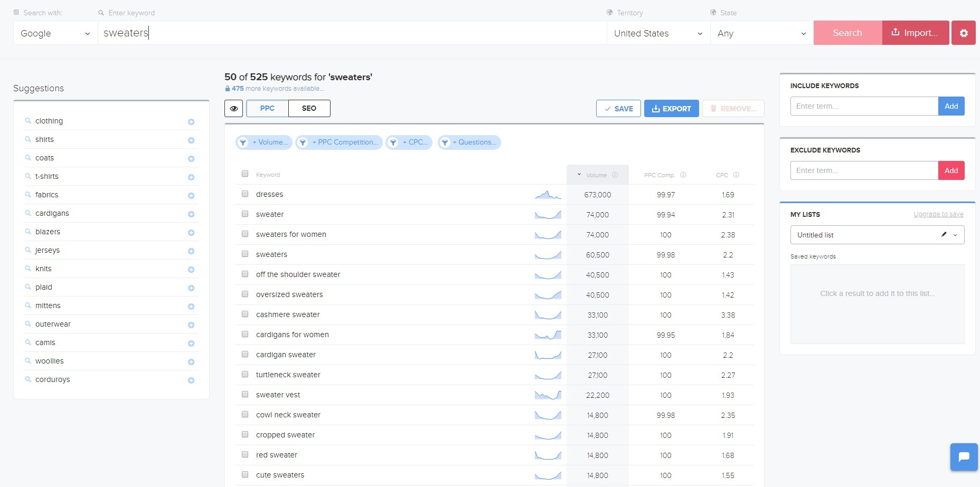980x487 pixels.
Task: Click the blue Add include keyword button
Action: pos(951,106)
